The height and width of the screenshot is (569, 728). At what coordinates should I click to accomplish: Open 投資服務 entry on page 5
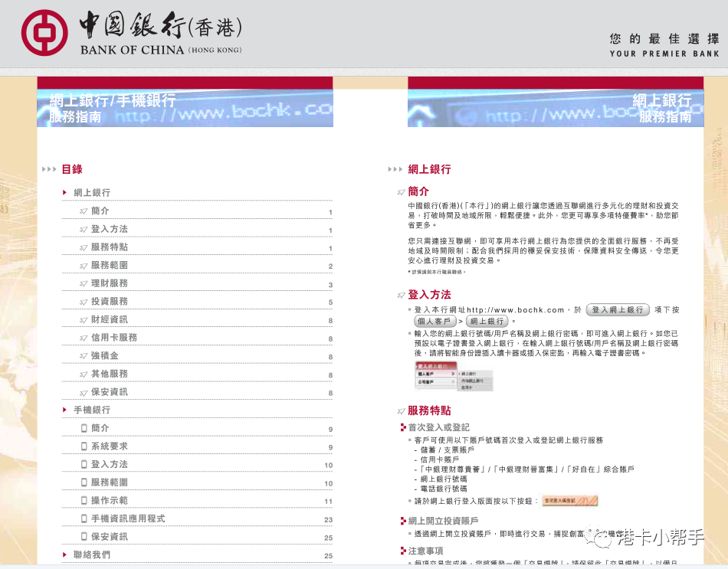click(197, 301)
